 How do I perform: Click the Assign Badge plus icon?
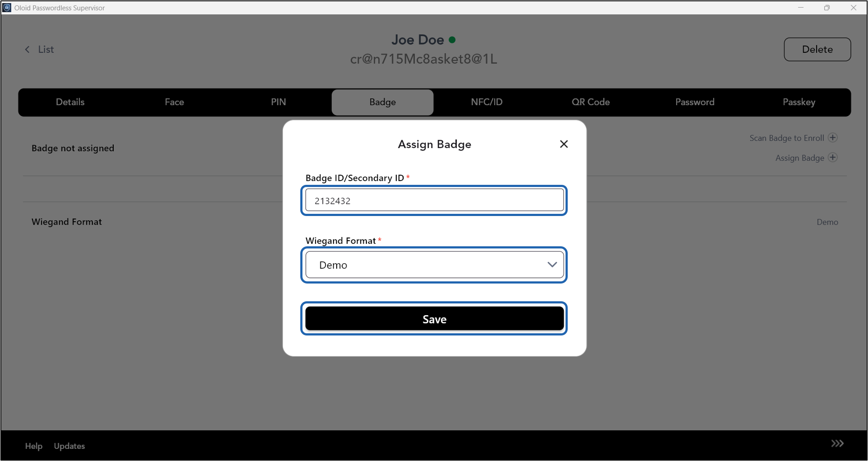tap(833, 158)
